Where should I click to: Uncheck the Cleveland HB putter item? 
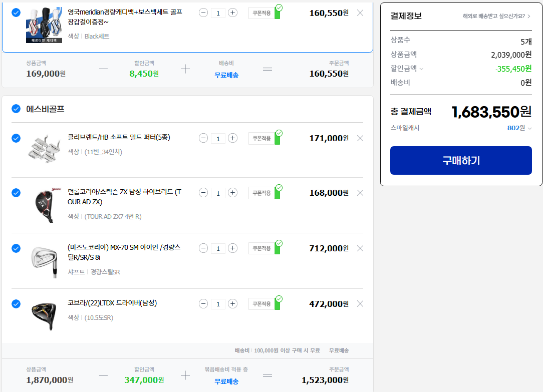(16, 138)
